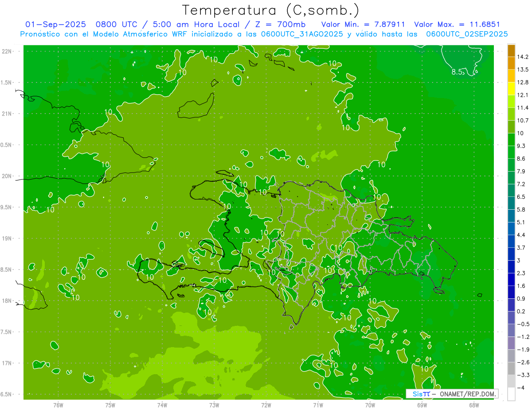
Task: Click the "12.8" colorbar value
Action: click(x=523, y=82)
